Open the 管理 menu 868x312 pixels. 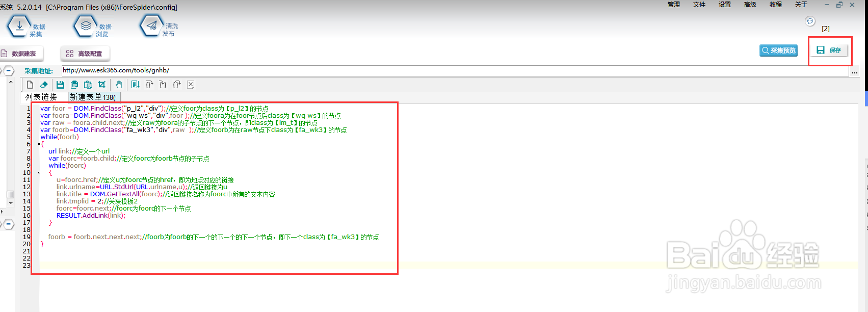tap(674, 5)
